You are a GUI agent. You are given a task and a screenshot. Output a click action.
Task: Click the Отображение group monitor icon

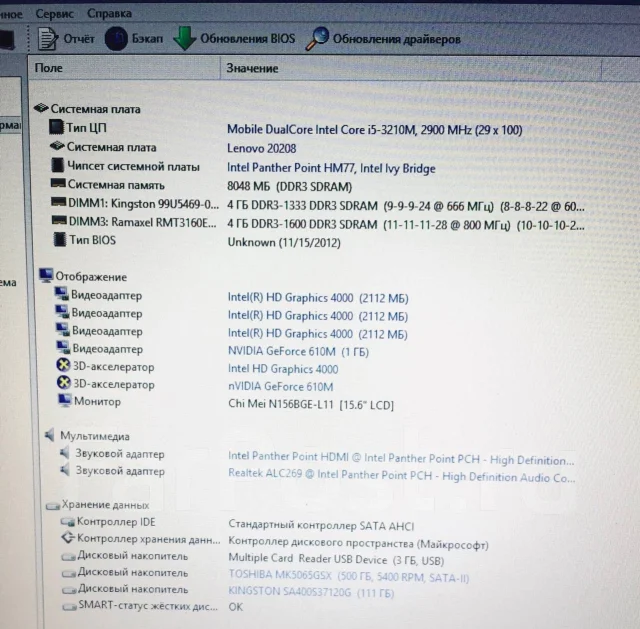pos(46,276)
